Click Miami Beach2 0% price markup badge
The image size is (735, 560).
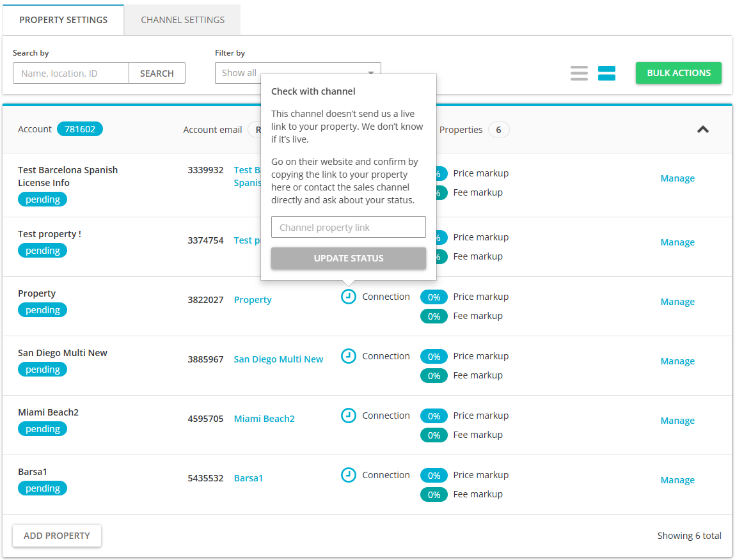coord(434,416)
